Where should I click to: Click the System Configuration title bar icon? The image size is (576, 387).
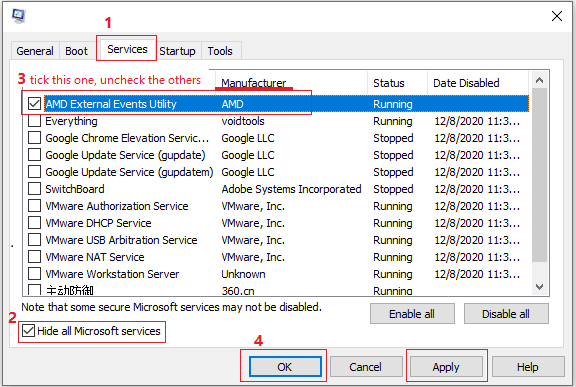point(18,16)
